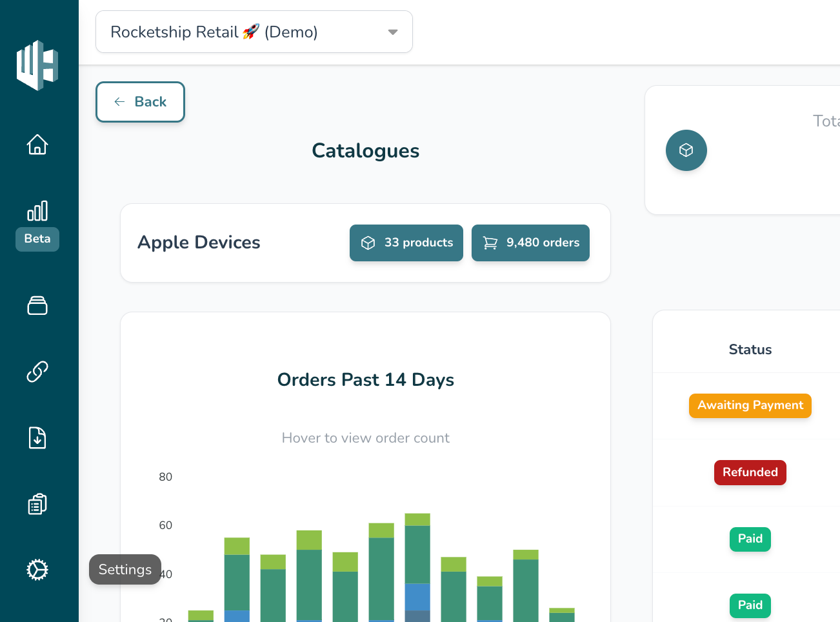
Task: Go back with the Back button
Action: pyautogui.click(x=141, y=102)
